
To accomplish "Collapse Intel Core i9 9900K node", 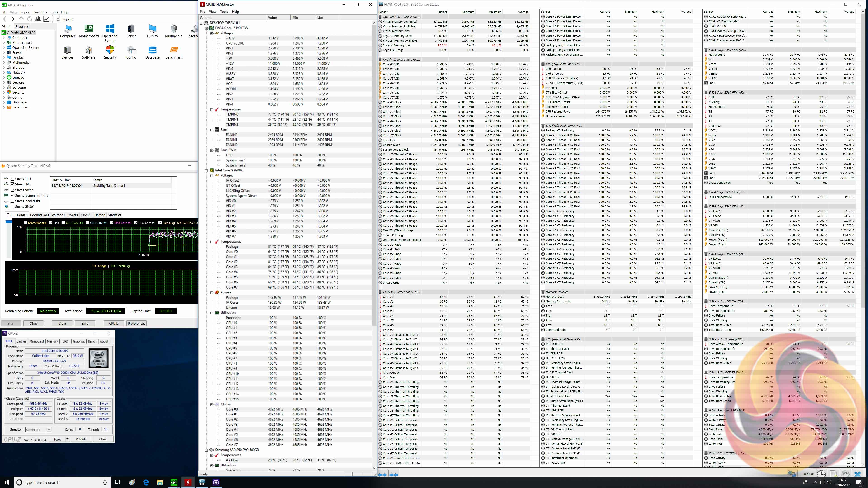I will point(207,170).
